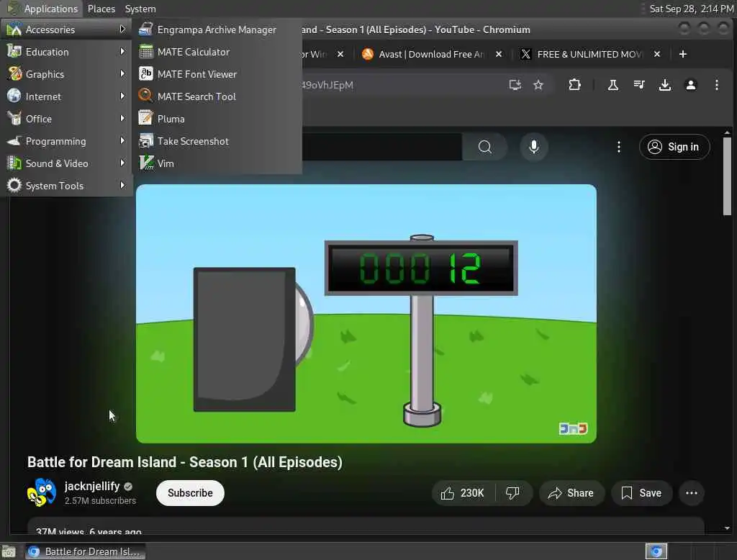Click the Internet globe icon
The width and height of the screenshot is (737, 560).
14,96
